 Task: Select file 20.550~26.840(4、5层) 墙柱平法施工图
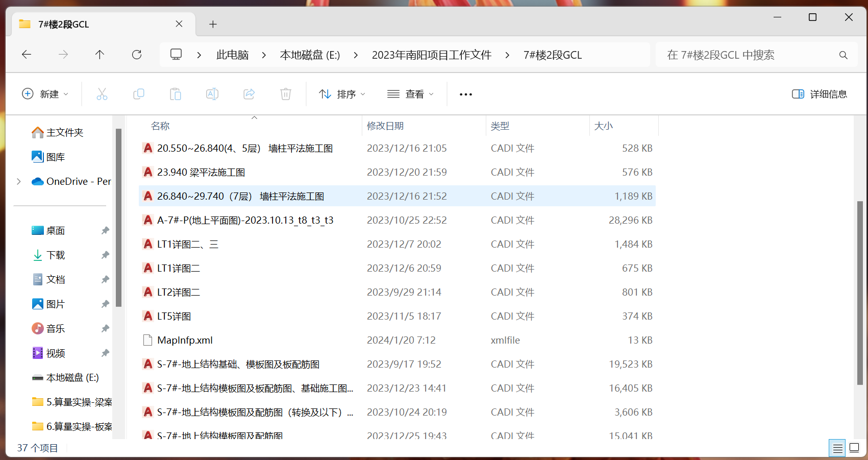coord(397,149)
